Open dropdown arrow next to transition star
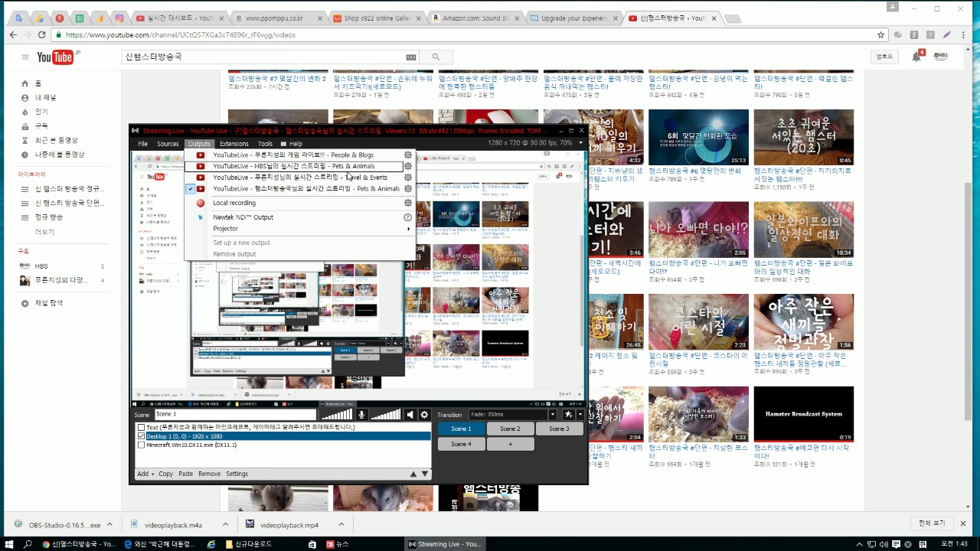This screenshot has height=551, width=980. coord(580,415)
